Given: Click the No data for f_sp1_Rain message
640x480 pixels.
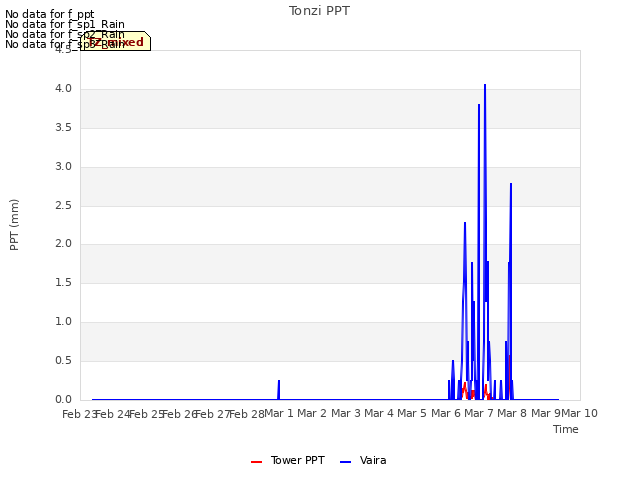Looking at the screenshot, I should (x=64, y=24).
